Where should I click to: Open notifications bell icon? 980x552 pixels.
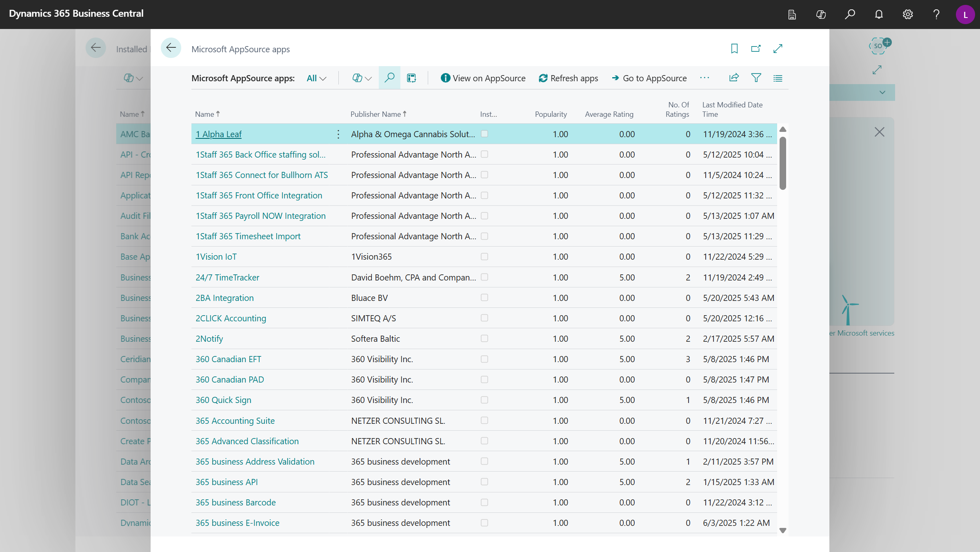(x=879, y=14)
